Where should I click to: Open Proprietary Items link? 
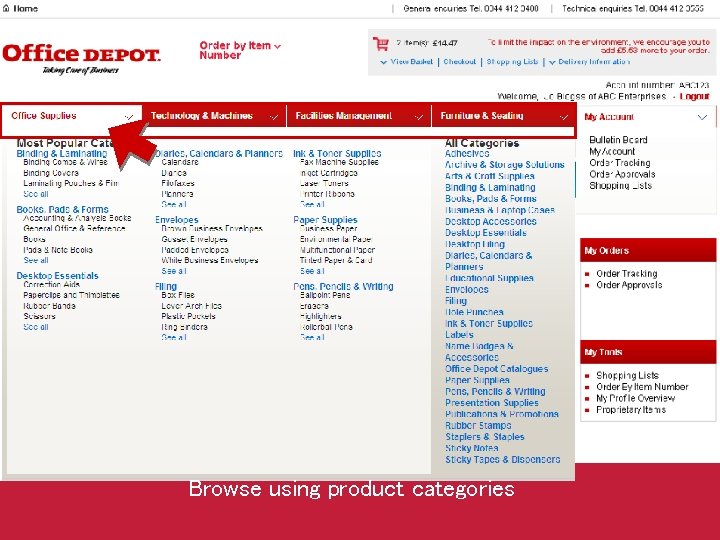pyautogui.click(x=631, y=410)
